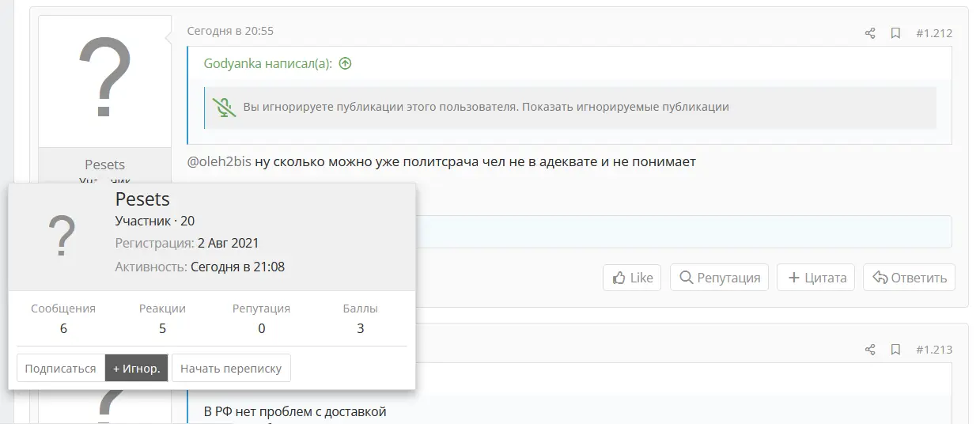
Task: Click post timestamp Сегодня в 20:55
Action: coord(230,31)
